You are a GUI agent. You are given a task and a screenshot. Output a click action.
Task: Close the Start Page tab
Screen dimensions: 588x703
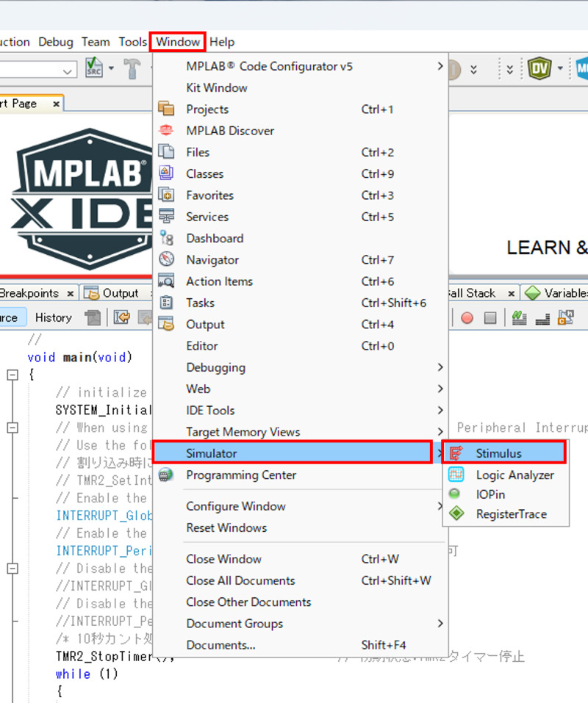point(56,104)
